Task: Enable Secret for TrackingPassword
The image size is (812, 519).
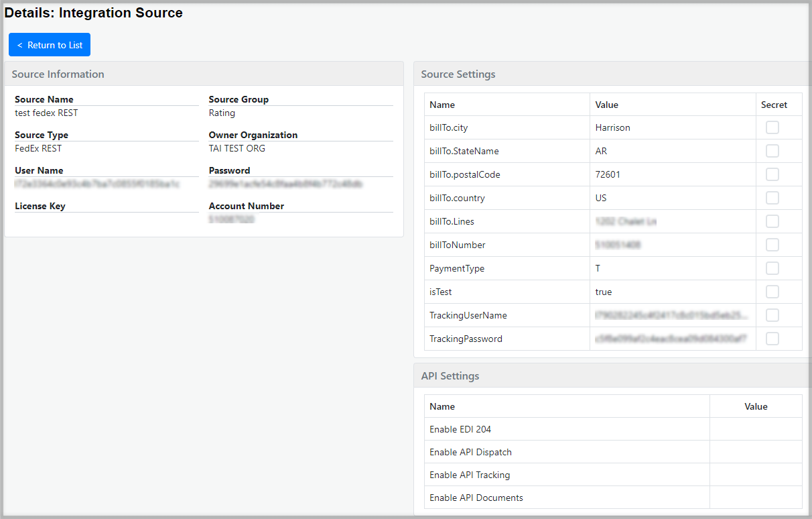Action: click(772, 338)
